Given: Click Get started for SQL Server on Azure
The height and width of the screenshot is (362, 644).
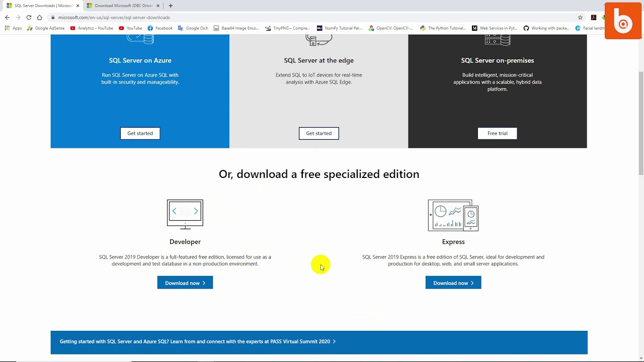Looking at the screenshot, I should (x=140, y=133).
